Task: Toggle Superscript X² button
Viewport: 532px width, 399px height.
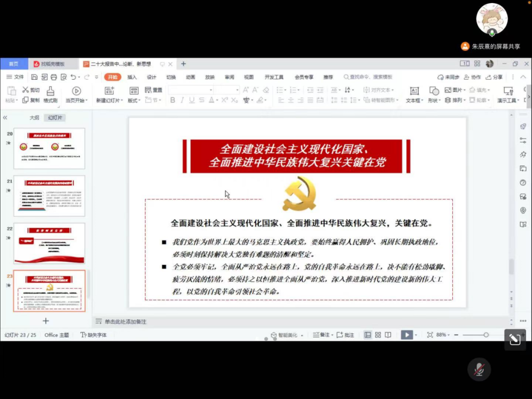Action: (x=225, y=100)
